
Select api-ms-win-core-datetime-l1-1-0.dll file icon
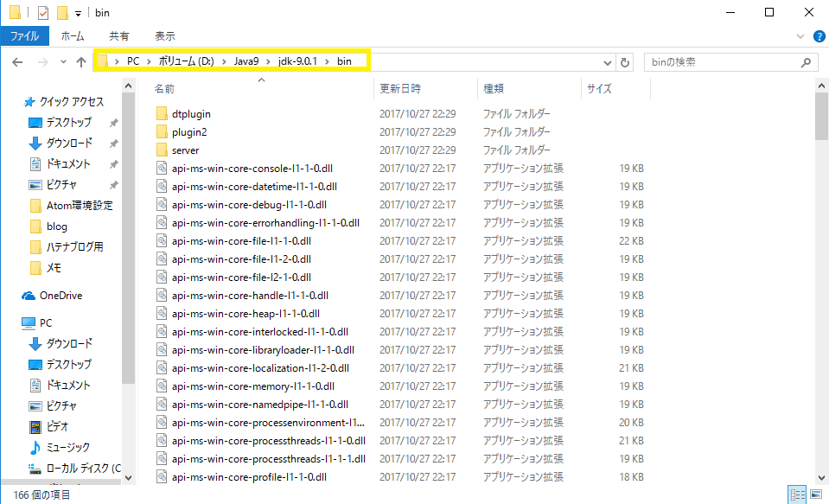tap(162, 186)
